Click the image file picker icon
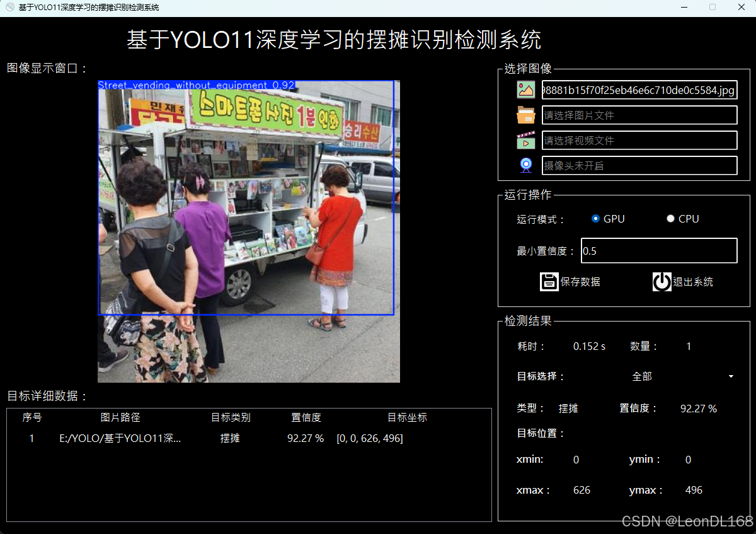The height and width of the screenshot is (534, 756). [526, 90]
